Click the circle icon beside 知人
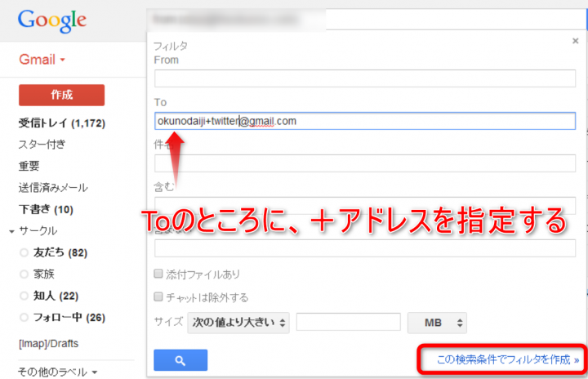The width and height of the screenshot is (588, 379). [24, 296]
